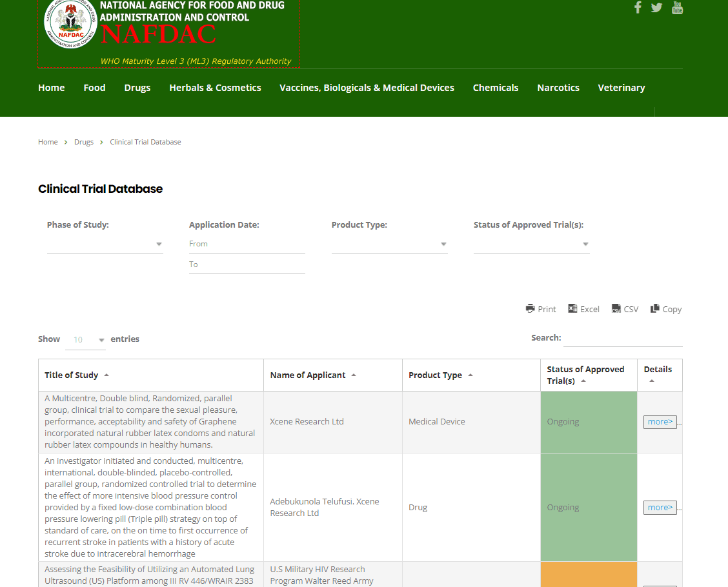Copy the table data to clipboard
The height and width of the screenshot is (587, 728).
tap(666, 309)
